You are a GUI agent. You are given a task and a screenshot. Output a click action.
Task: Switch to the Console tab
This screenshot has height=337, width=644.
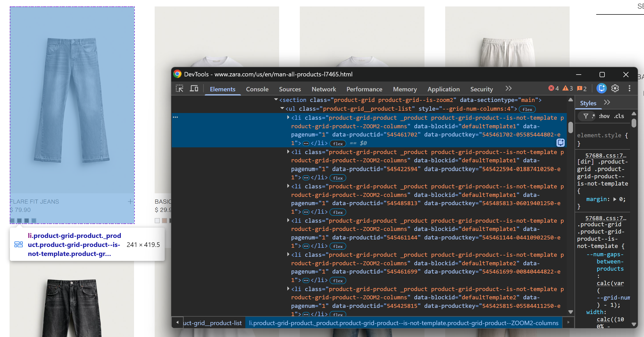tap(257, 89)
